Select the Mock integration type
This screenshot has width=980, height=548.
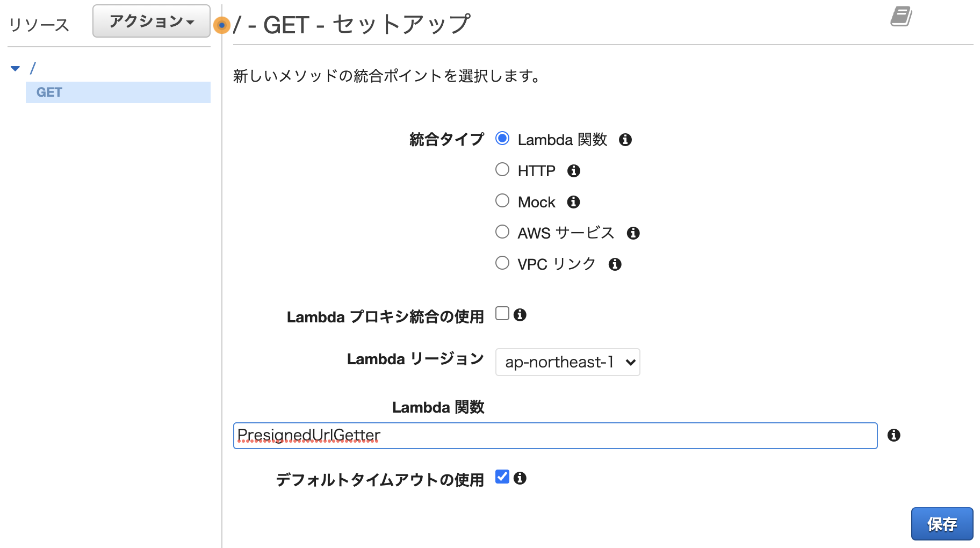(502, 200)
